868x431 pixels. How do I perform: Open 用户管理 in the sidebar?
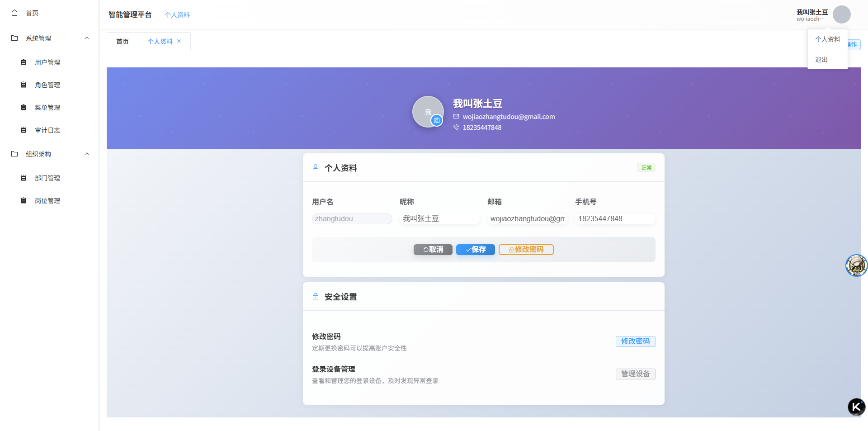click(x=47, y=62)
